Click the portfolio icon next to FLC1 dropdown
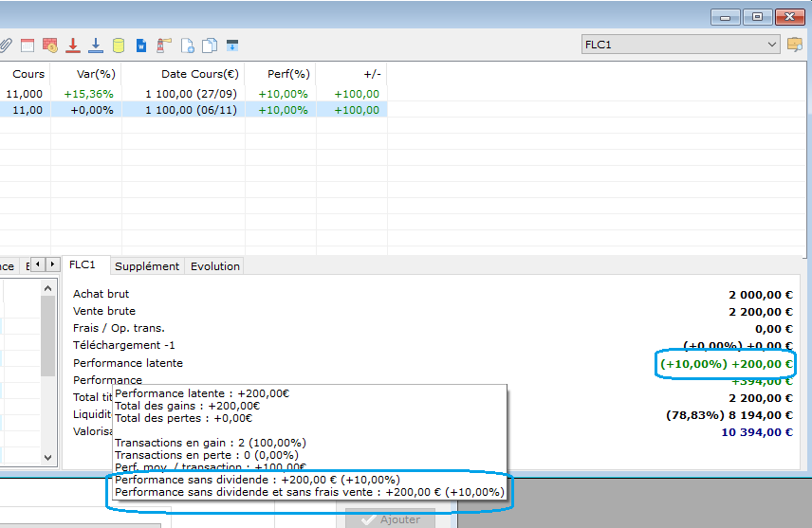This screenshot has height=528, width=812. (795, 46)
